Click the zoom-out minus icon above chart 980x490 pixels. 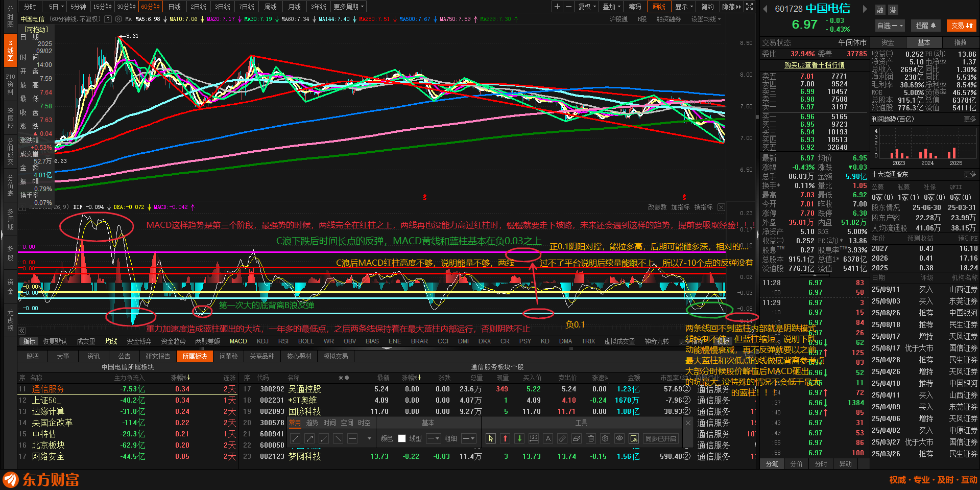coord(568,7)
